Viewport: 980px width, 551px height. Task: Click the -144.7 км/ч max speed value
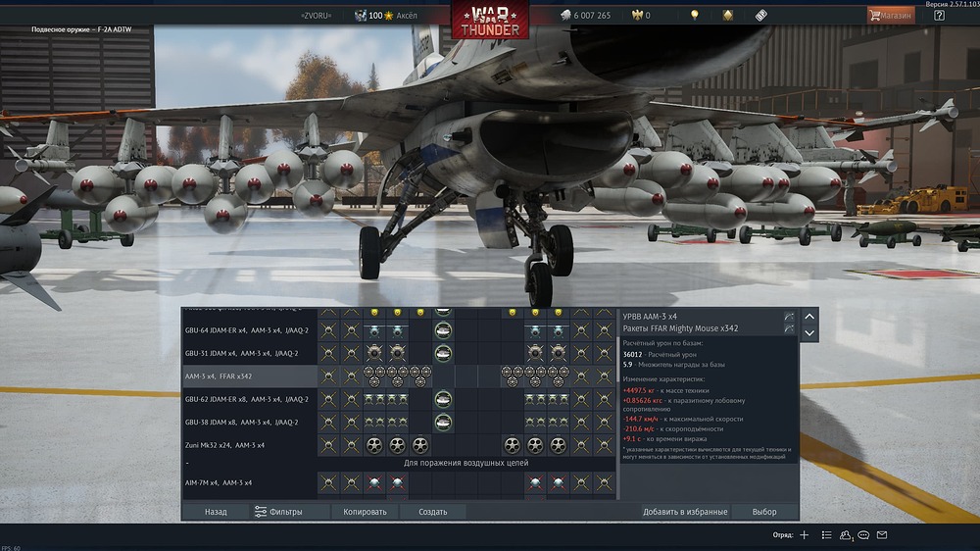point(641,419)
